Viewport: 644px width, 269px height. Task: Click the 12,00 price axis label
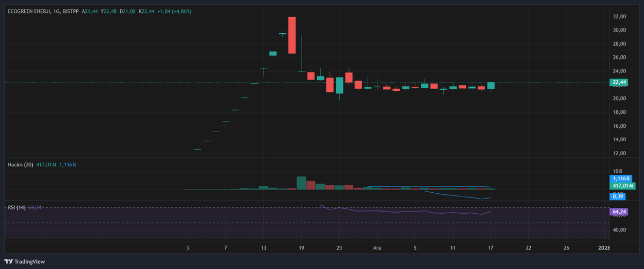click(x=619, y=154)
